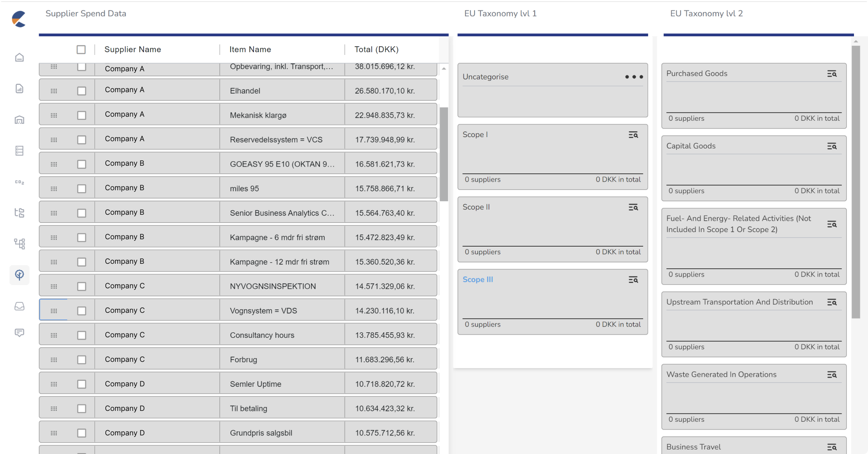Screen dimensions: 868x454
Task: Open the home icon in sidebar
Action: pos(20,57)
